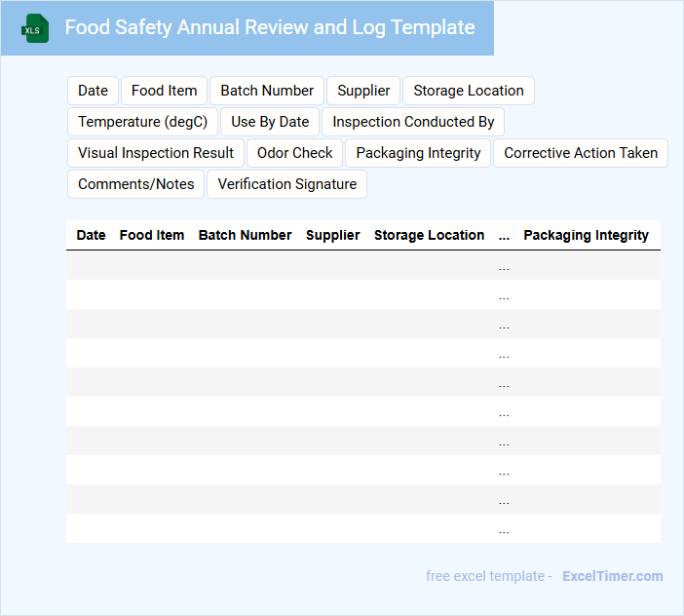Select the Verification Signature tag
684x616 pixels.
(x=286, y=184)
